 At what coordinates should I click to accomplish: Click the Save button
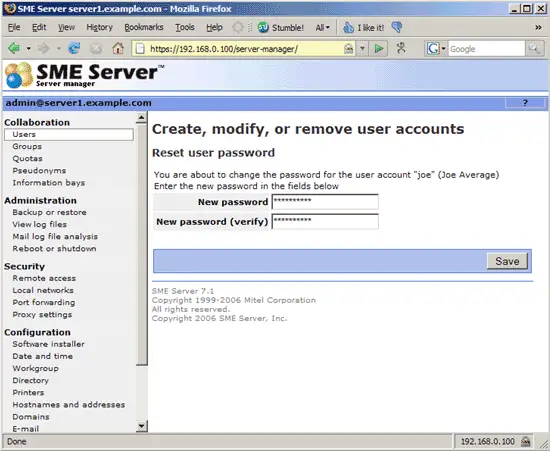[x=507, y=261]
